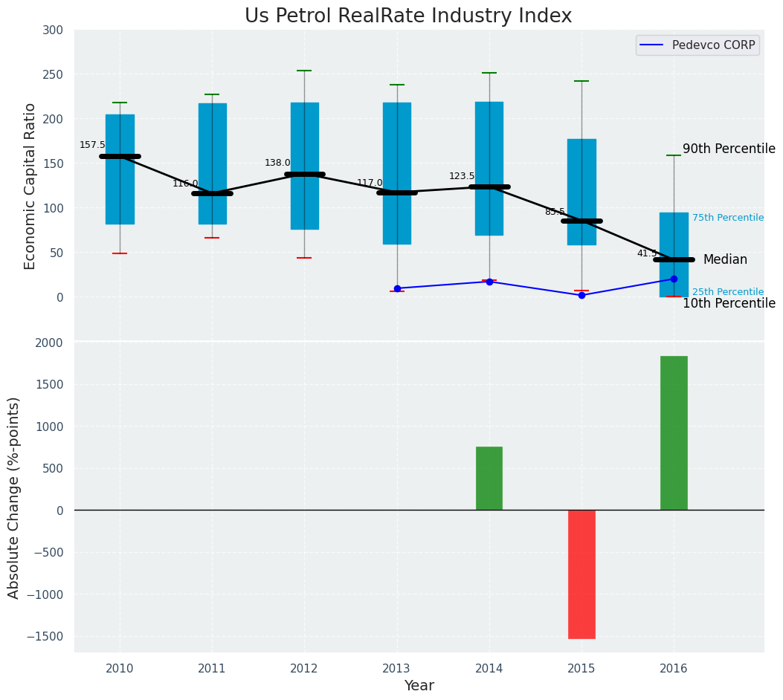Click the red 2015 absolute change bar
Screen dimensions: 783x700
[x=581, y=574]
